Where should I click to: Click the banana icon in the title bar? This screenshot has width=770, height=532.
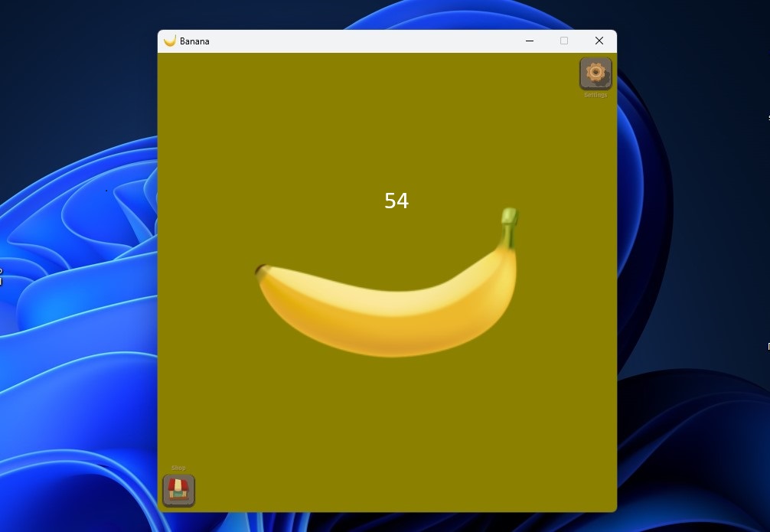[x=170, y=41]
